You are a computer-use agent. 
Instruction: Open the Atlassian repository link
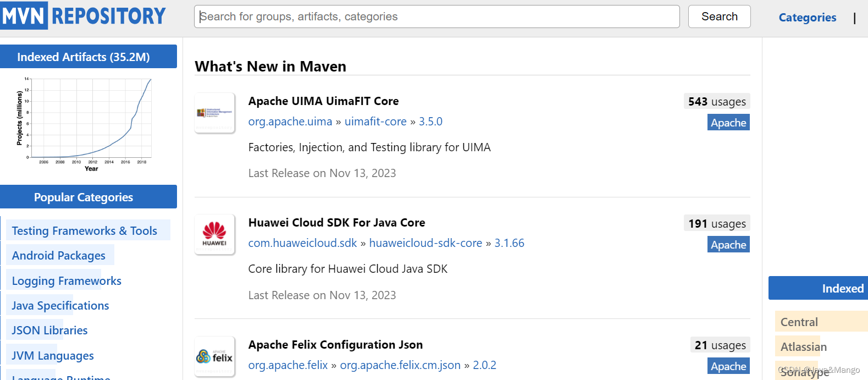point(804,347)
